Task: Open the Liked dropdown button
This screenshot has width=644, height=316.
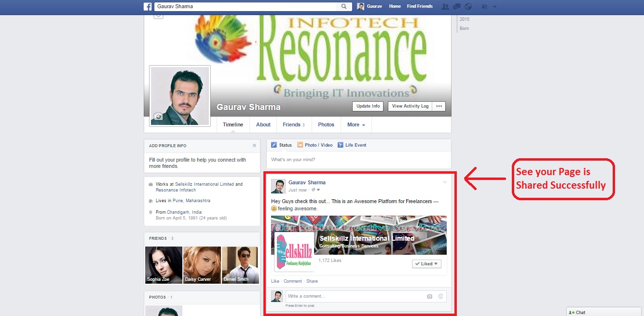Action: [x=426, y=264]
